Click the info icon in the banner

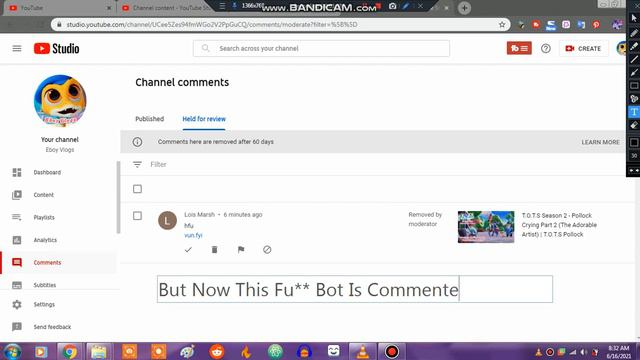(137, 142)
